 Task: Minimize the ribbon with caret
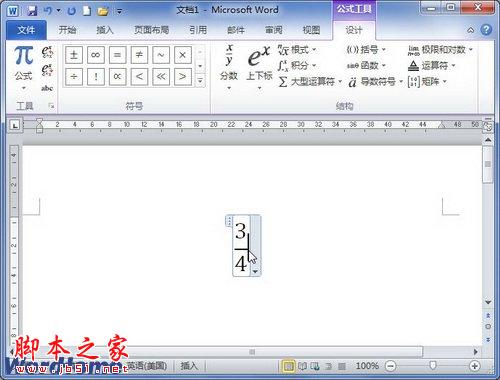(x=471, y=30)
